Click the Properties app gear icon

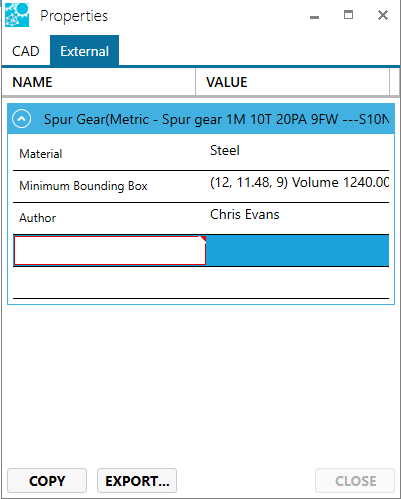[x=17, y=15]
